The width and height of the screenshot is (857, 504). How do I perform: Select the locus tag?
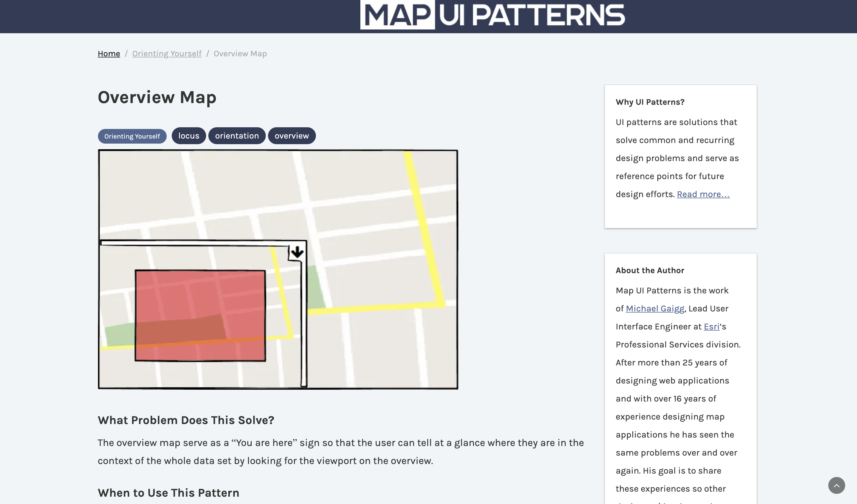pyautogui.click(x=188, y=135)
